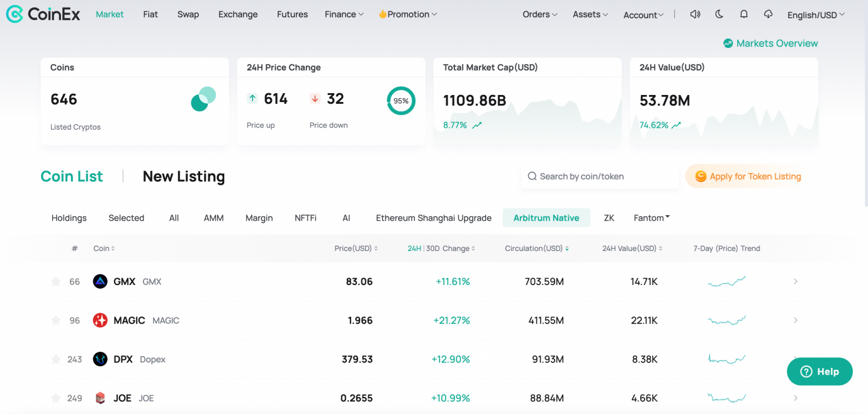The height and width of the screenshot is (414, 868).
Task: Open notifications bell icon
Action: click(x=744, y=14)
